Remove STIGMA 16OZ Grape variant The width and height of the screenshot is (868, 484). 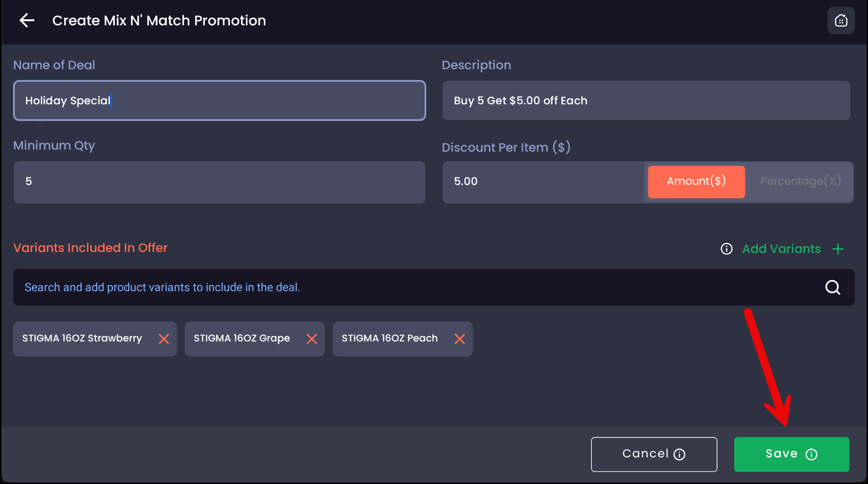coord(312,339)
